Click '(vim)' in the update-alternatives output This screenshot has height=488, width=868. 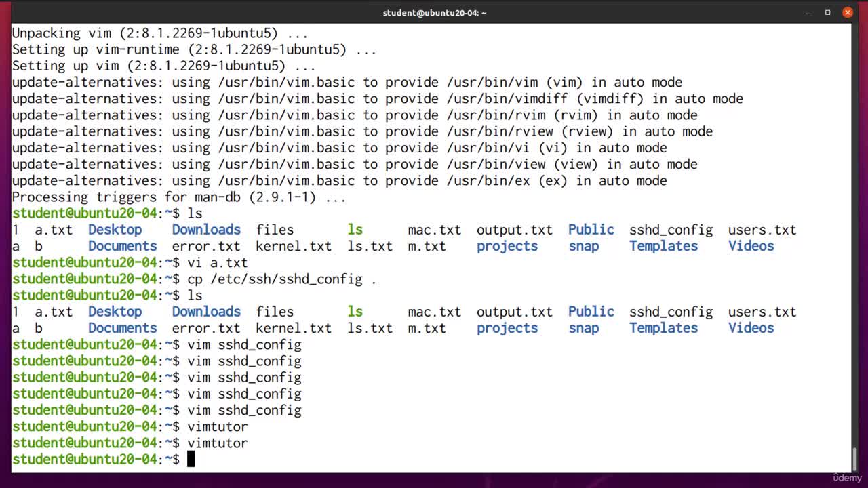point(564,83)
